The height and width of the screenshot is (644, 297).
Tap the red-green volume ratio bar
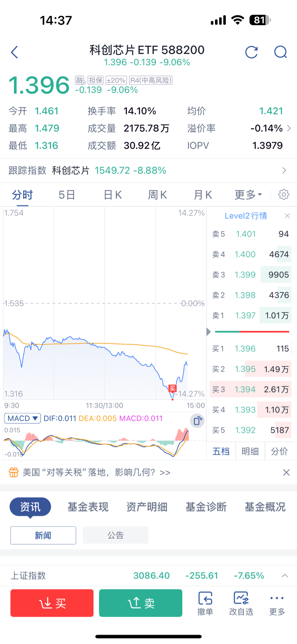pos(251,331)
